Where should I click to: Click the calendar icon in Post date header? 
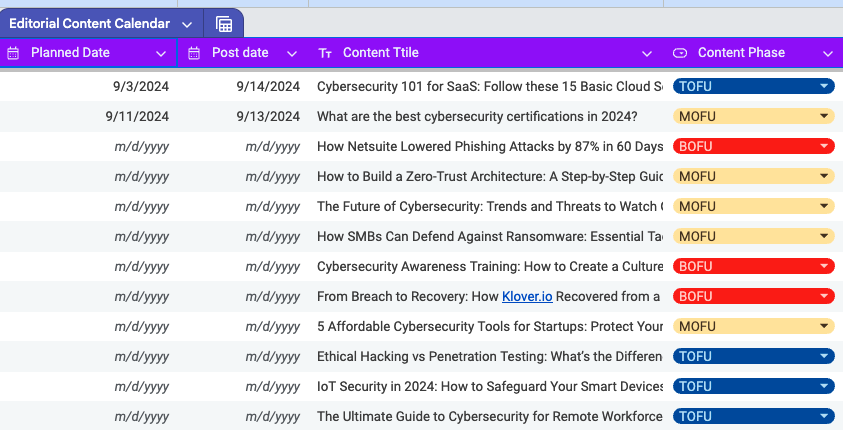pos(194,53)
